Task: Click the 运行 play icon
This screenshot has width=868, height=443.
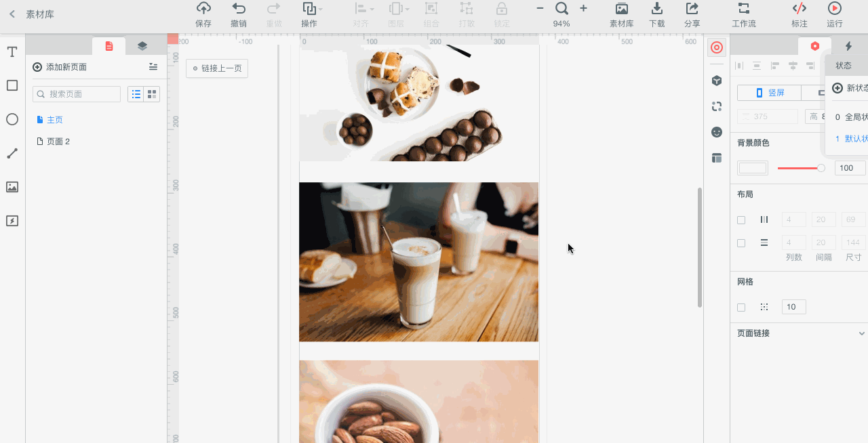Action: pos(835,8)
